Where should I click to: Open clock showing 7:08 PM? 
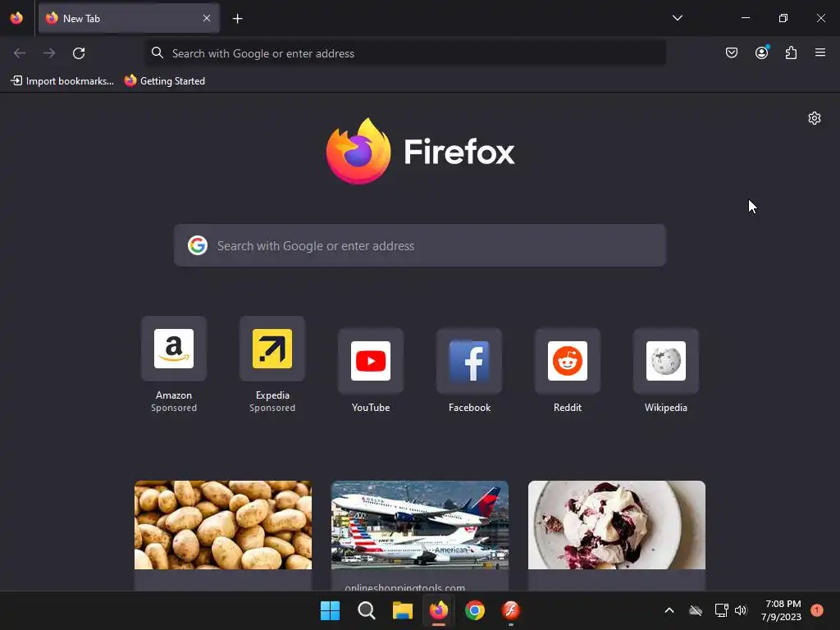coord(781,610)
